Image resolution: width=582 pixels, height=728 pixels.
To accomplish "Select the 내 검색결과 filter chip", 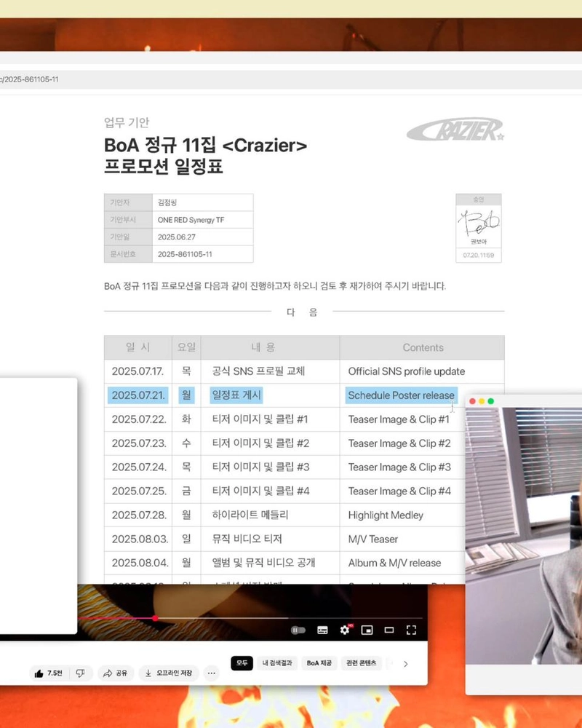I will (x=277, y=663).
